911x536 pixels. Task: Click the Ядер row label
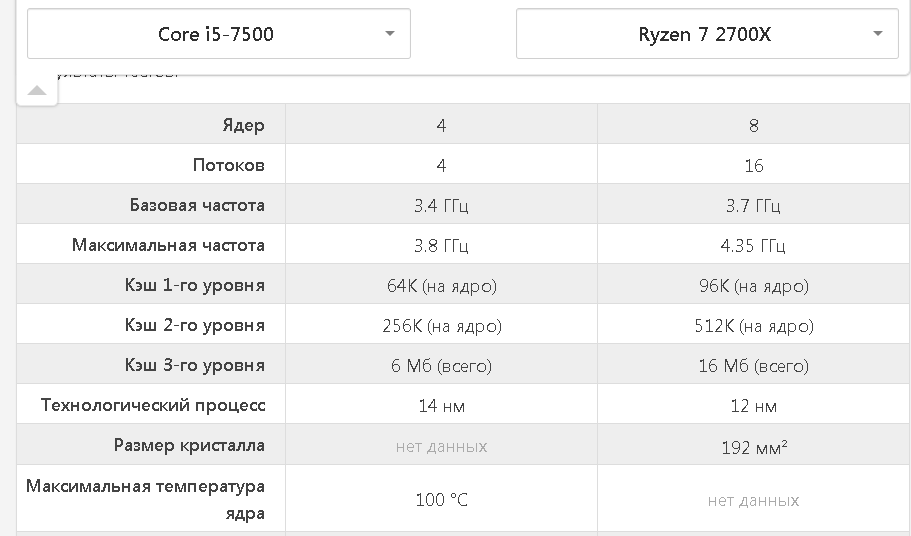pyautogui.click(x=243, y=125)
